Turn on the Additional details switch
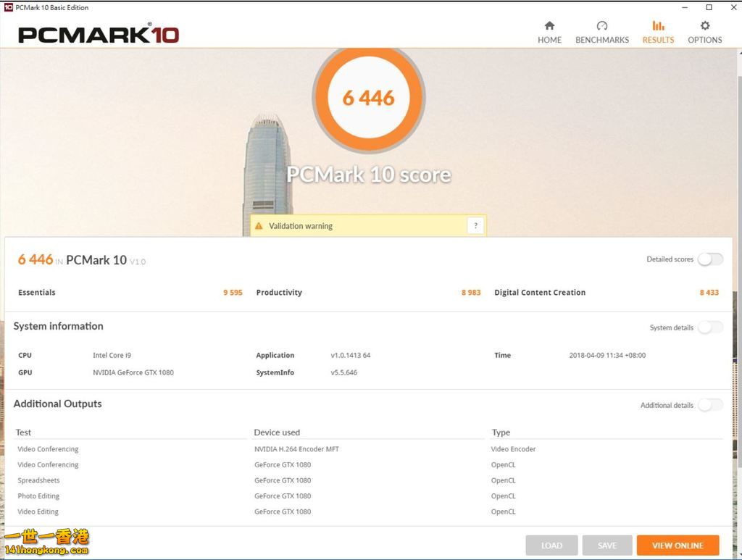 [x=710, y=405]
